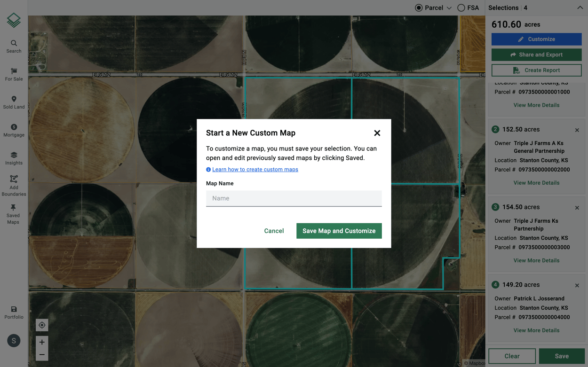This screenshot has height=367, width=588.
Task: Open the profile avatar menu
Action: click(14, 340)
